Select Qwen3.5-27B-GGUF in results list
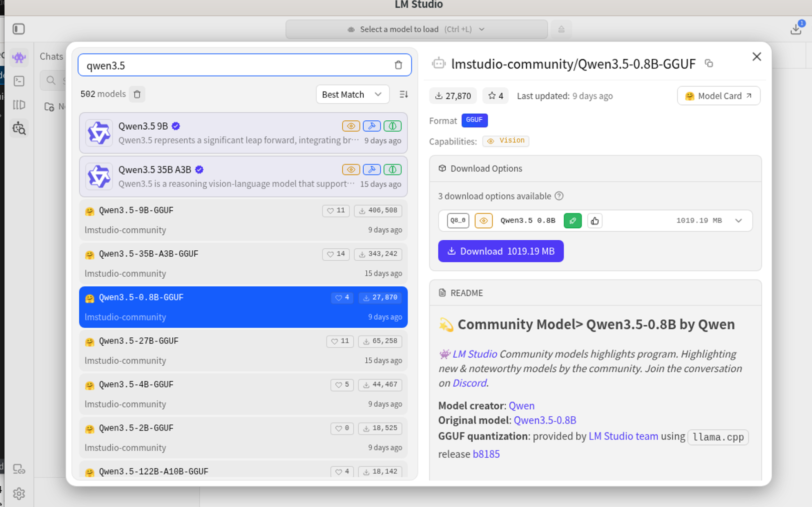Image resolution: width=812 pixels, height=507 pixels. (207, 350)
